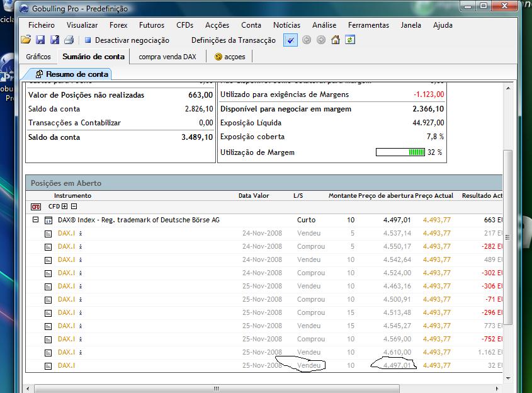Click the Gobulling Pro title bar app icon

(24, 8)
